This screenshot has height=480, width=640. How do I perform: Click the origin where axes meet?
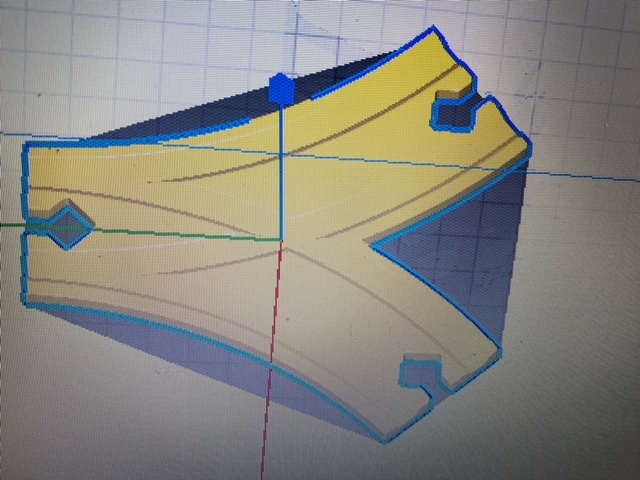click(282, 241)
